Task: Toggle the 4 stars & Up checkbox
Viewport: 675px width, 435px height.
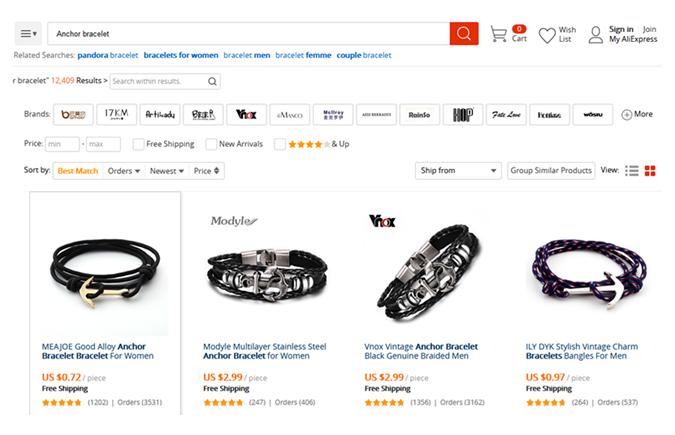Action: pos(279,144)
